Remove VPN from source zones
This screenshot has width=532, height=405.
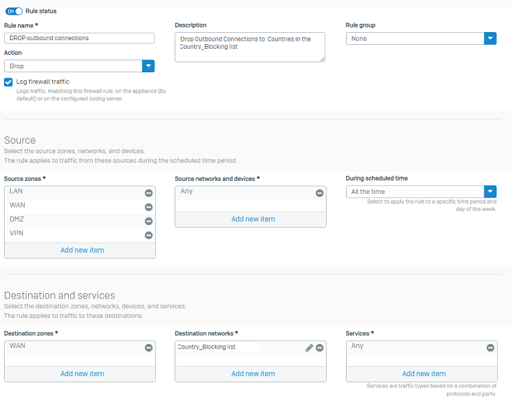pos(149,235)
